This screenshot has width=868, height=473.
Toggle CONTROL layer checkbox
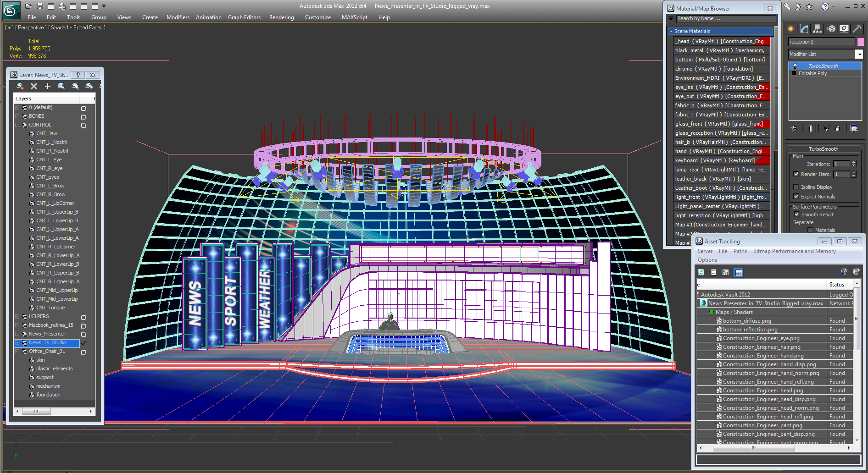pos(83,126)
